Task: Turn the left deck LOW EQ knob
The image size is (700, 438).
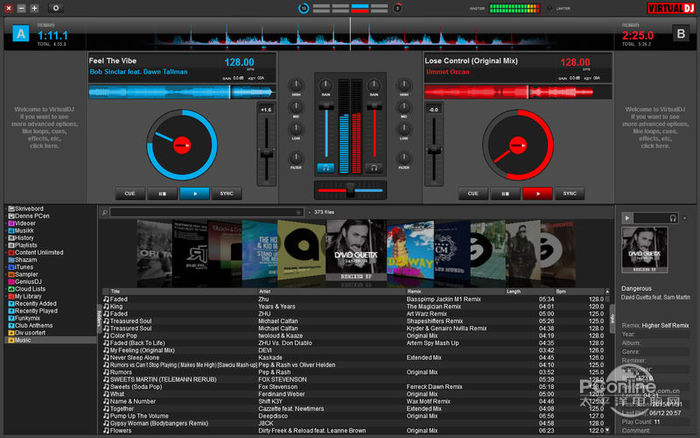Action: 296,129
